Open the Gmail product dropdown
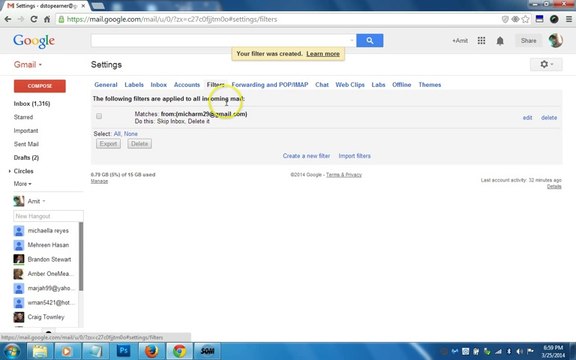Screen dimensions: 576x360 28,65
